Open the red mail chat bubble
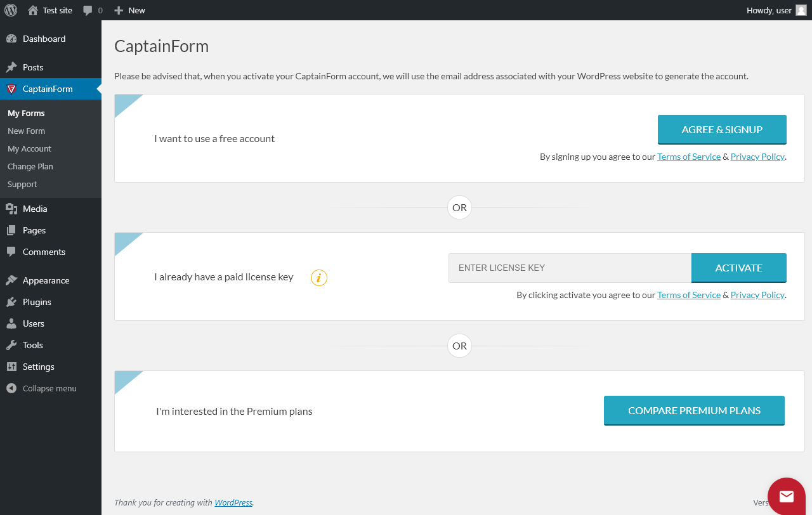Image resolution: width=812 pixels, height=515 pixels. pos(787,496)
